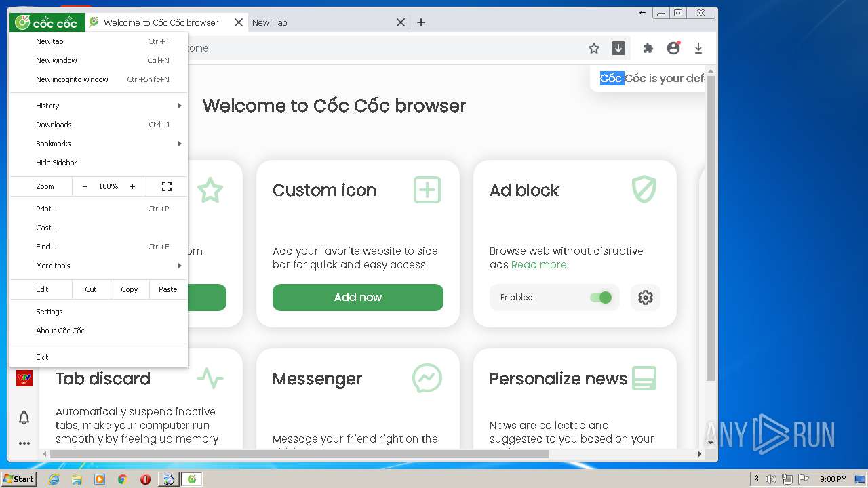Expand the History submenu
Screen dimensions: 868x488
[98, 106]
